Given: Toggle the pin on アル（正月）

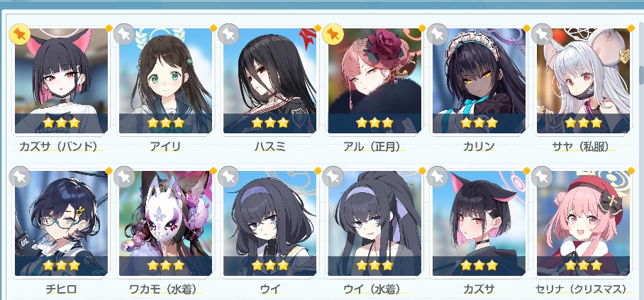Looking at the screenshot, I should tap(333, 34).
